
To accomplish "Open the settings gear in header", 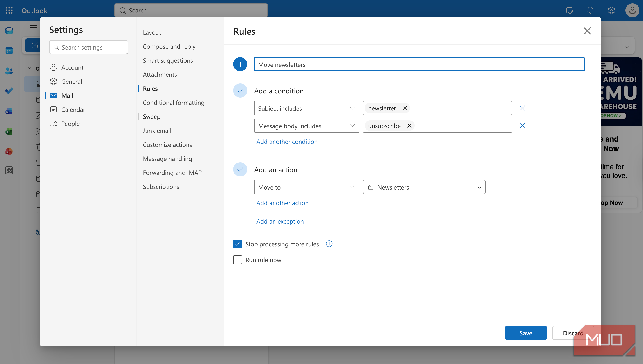I will 611,11.
